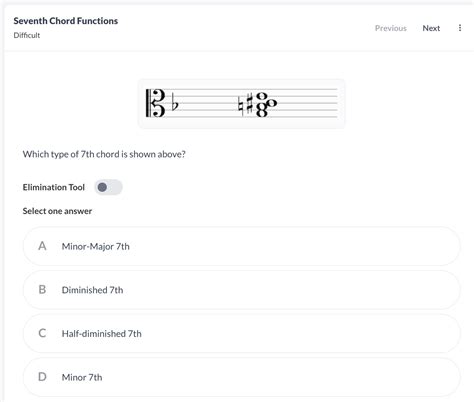
Task: Click the Seventh Chord Functions title
Action: [x=66, y=21]
